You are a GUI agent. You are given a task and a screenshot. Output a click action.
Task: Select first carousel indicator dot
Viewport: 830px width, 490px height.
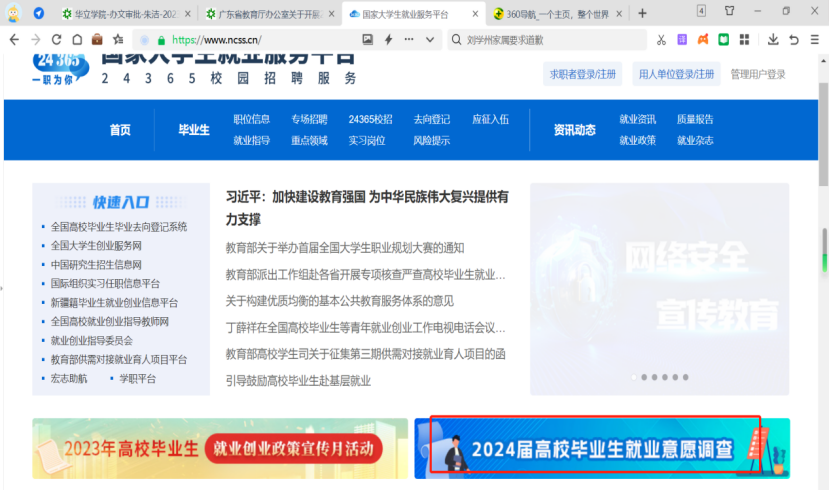(634, 377)
